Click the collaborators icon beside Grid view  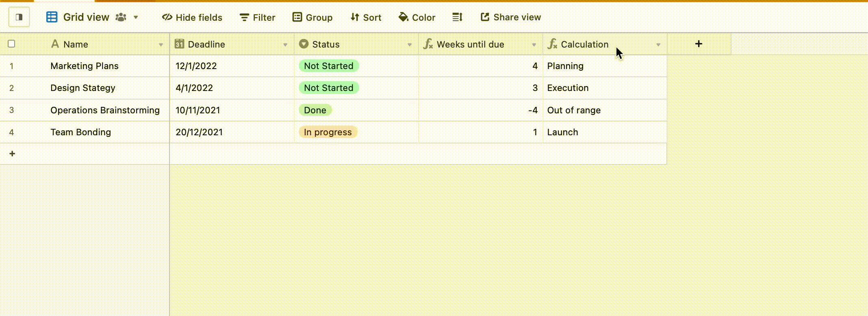pyautogui.click(x=120, y=17)
